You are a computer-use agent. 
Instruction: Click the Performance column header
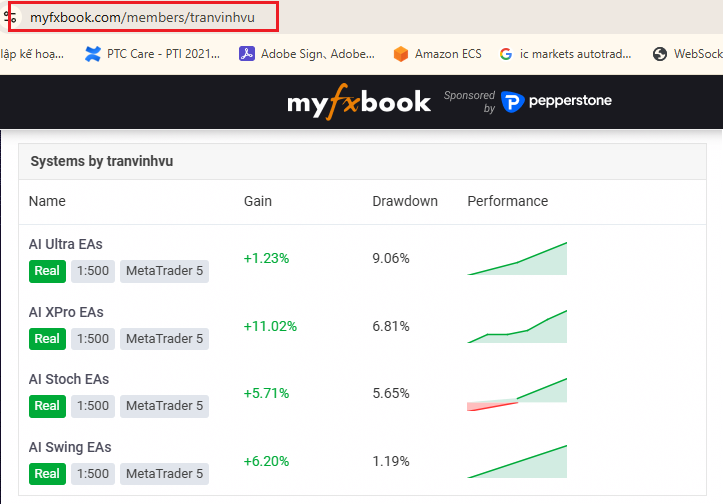[x=508, y=201]
